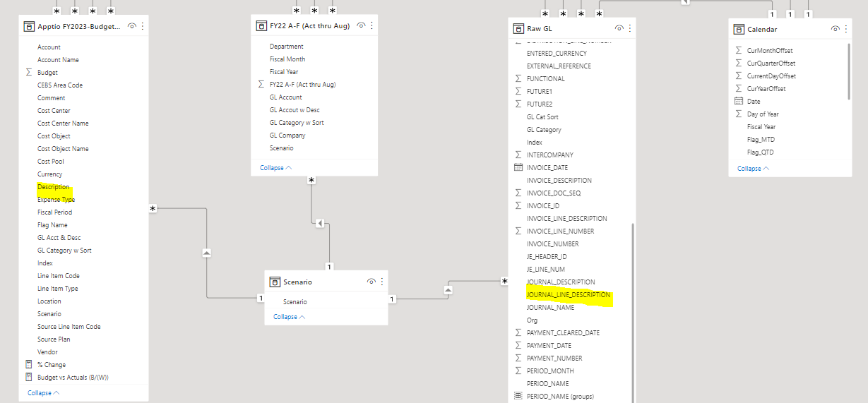The image size is (868, 403).
Task: Click the Raw GL table header icon
Action: click(519, 28)
